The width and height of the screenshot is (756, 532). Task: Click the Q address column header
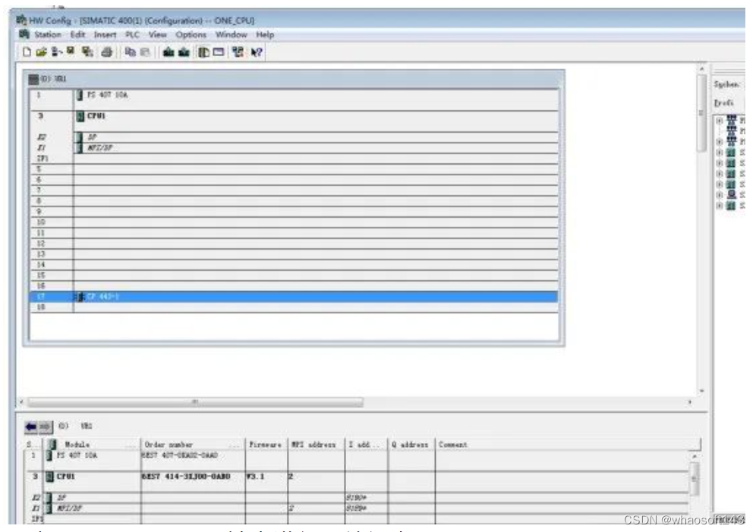(411, 444)
